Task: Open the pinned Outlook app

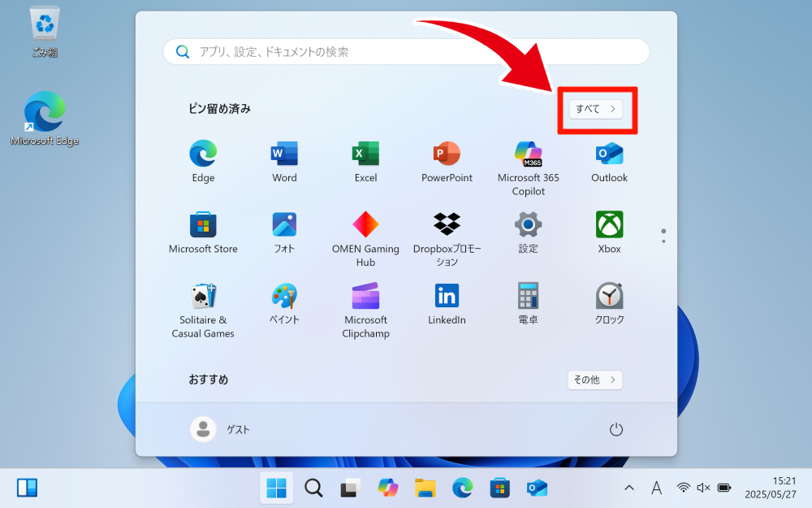Action: pyautogui.click(x=610, y=161)
